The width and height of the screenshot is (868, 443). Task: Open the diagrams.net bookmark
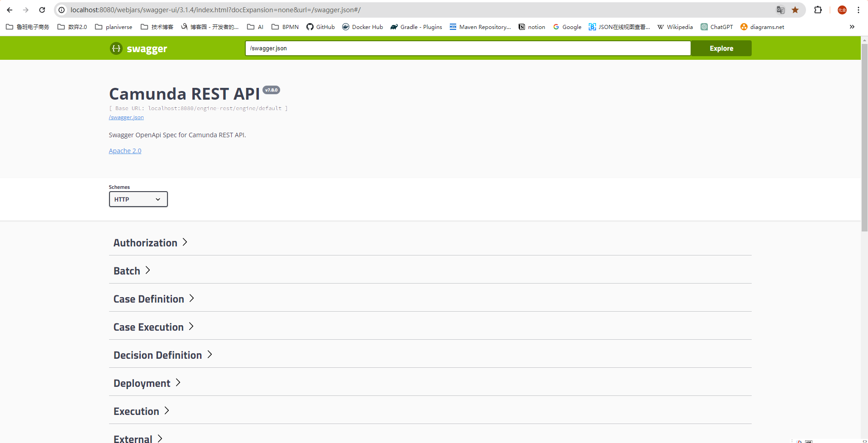(x=762, y=27)
